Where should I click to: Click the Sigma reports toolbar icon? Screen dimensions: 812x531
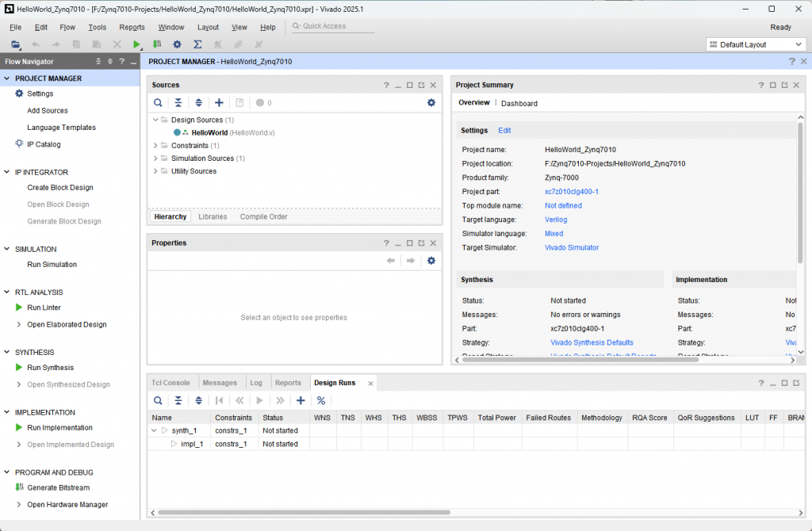tap(197, 44)
